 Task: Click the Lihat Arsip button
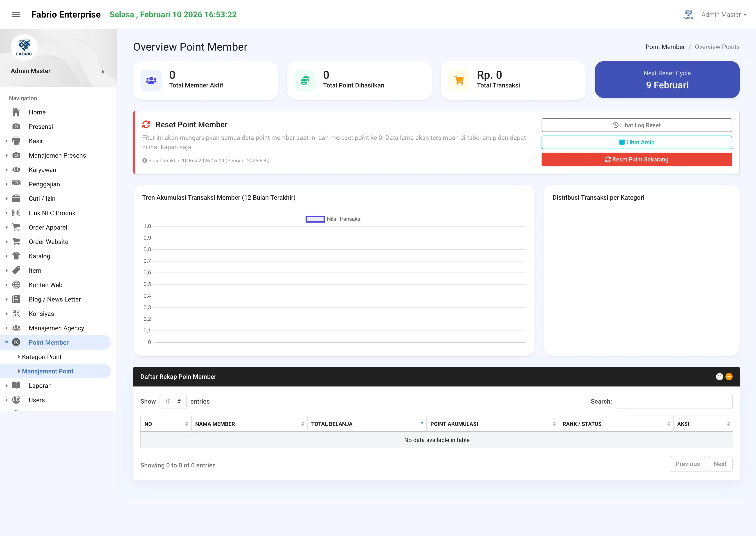[x=637, y=142]
